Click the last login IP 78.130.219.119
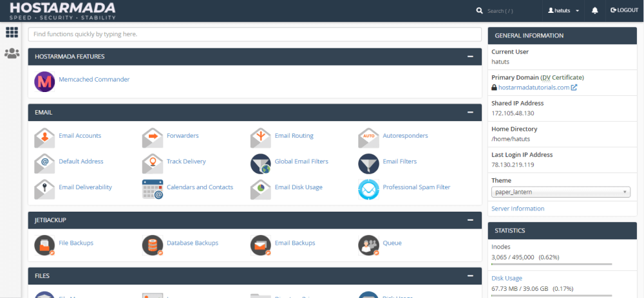Viewport: 644px width, 298px height. [x=513, y=165]
